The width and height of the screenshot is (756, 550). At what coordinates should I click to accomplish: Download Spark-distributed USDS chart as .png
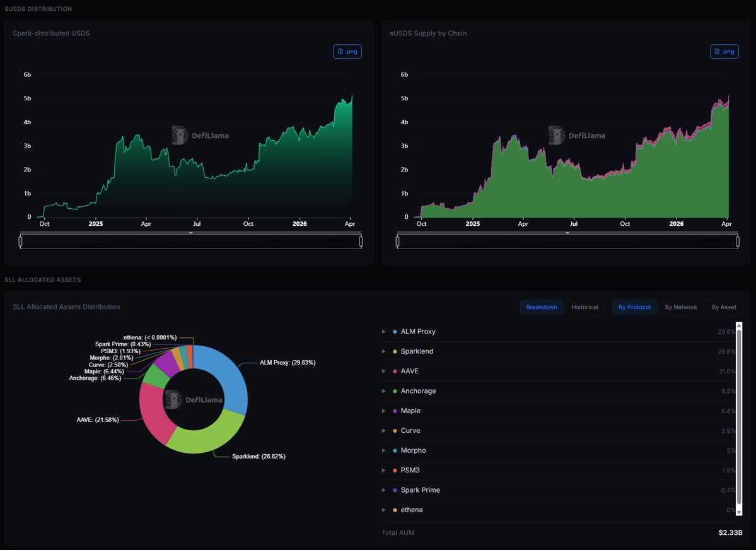[x=347, y=52]
